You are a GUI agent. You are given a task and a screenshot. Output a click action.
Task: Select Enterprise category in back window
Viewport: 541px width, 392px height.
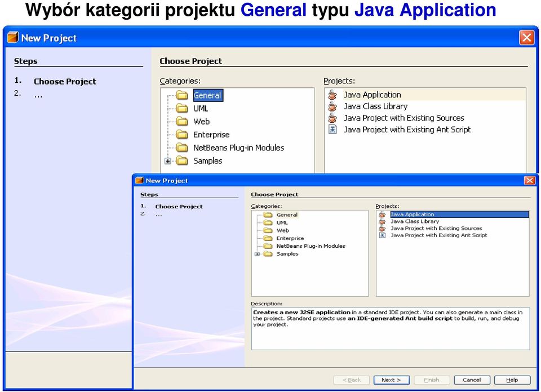[211, 135]
